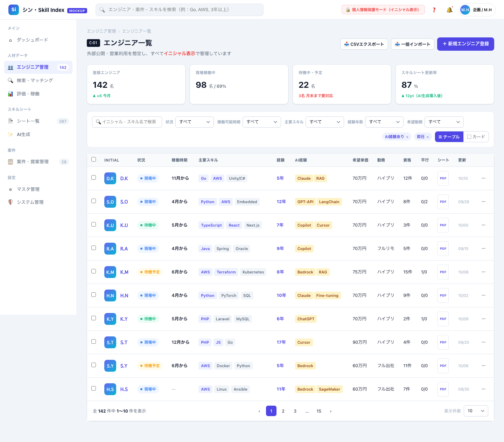Click the CSVエクスポート button
The width and height of the screenshot is (504, 442).
(364, 44)
